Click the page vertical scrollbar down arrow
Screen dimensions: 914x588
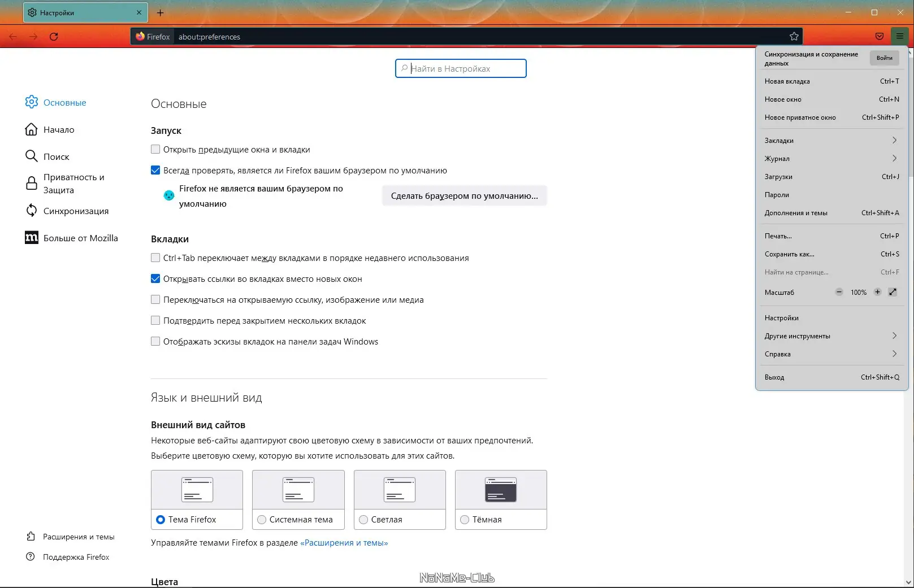point(909,582)
